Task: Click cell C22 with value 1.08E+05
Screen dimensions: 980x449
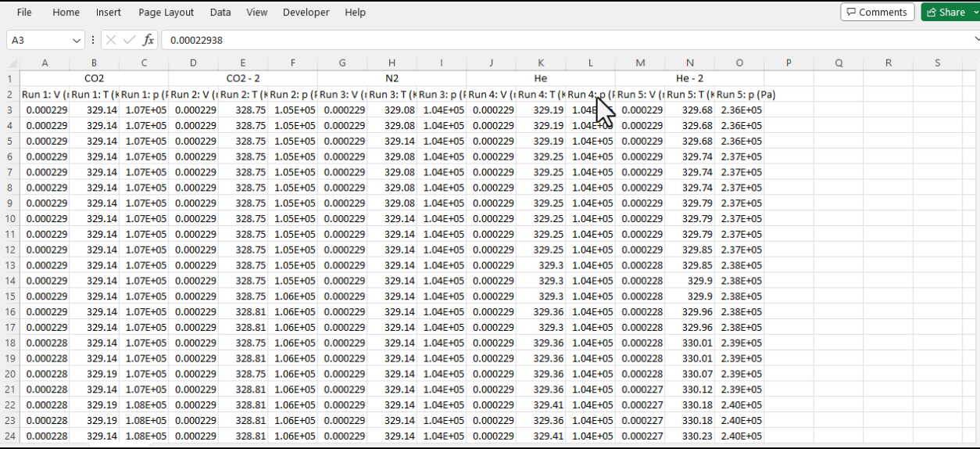Action: tap(144, 404)
